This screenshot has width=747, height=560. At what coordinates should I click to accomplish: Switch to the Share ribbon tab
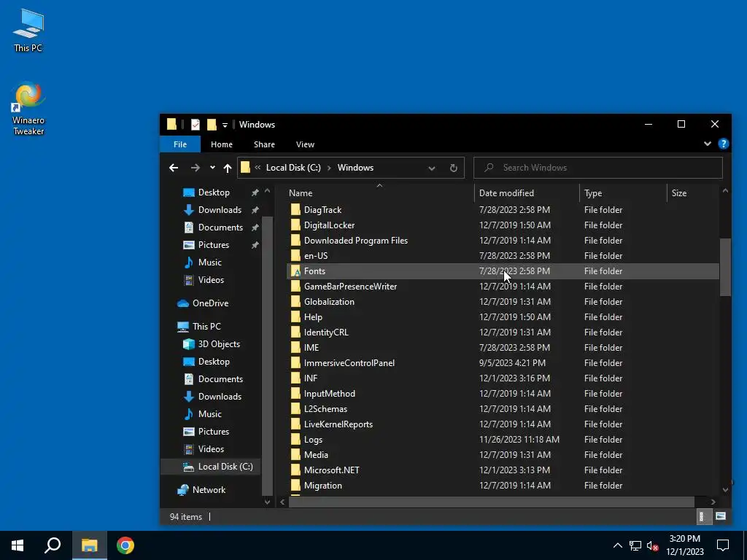pos(264,144)
